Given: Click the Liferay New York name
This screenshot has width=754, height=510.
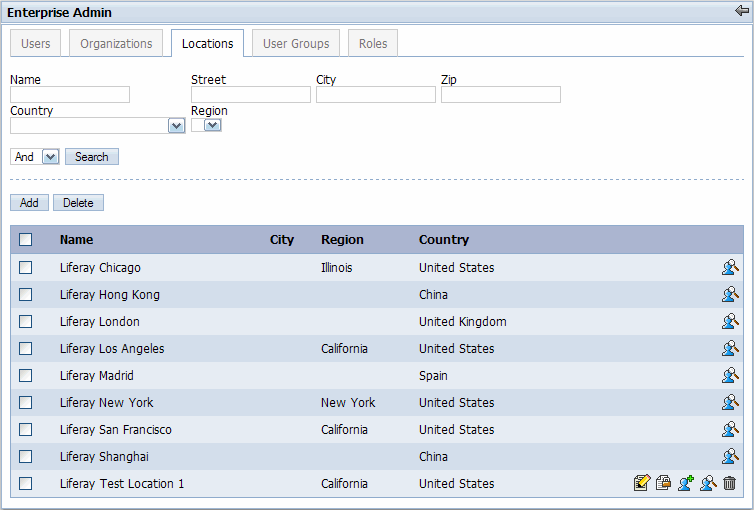Looking at the screenshot, I should 106,402.
